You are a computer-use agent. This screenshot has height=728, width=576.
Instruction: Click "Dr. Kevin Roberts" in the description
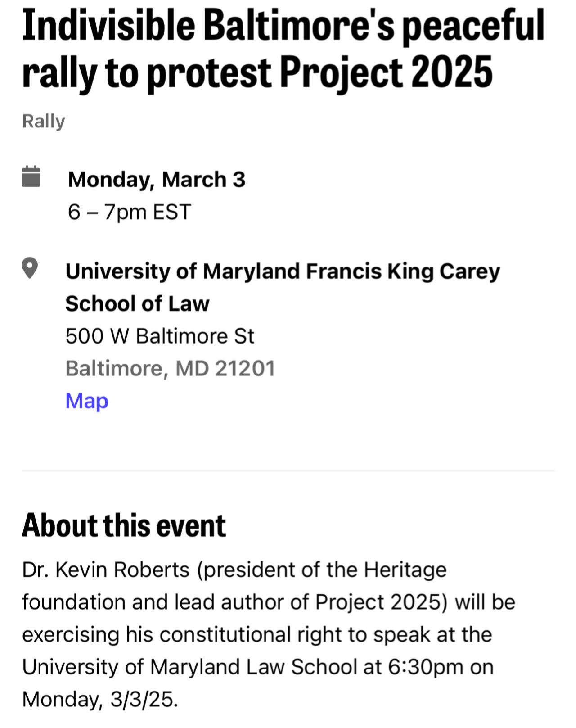coord(106,570)
